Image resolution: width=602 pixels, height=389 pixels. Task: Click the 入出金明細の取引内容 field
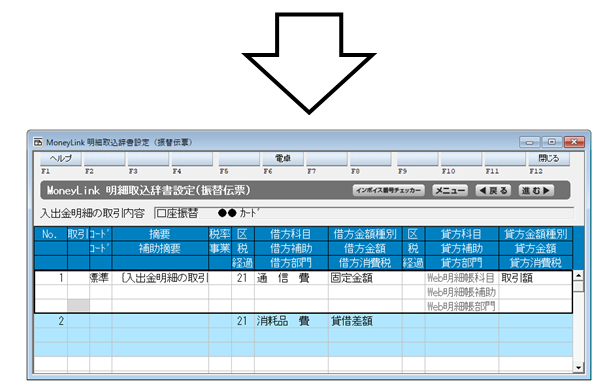364,213
